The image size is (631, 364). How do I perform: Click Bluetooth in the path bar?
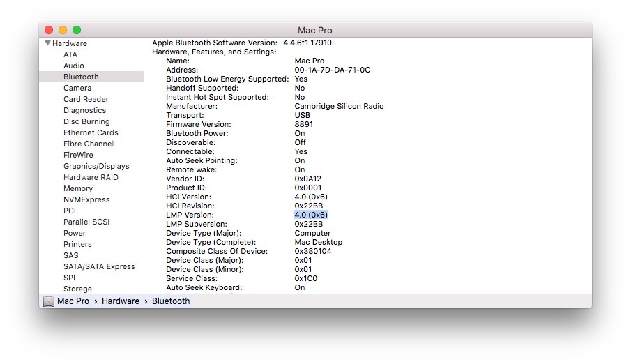[171, 301]
